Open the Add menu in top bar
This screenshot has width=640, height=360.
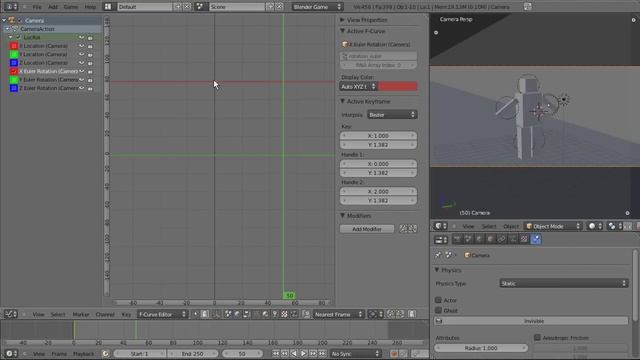click(x=53, y=7)
